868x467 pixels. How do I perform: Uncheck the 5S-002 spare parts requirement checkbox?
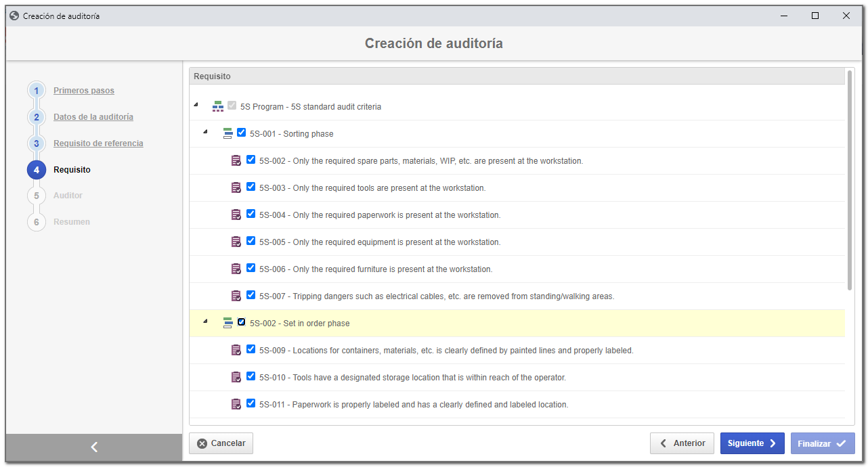(251, 160)
